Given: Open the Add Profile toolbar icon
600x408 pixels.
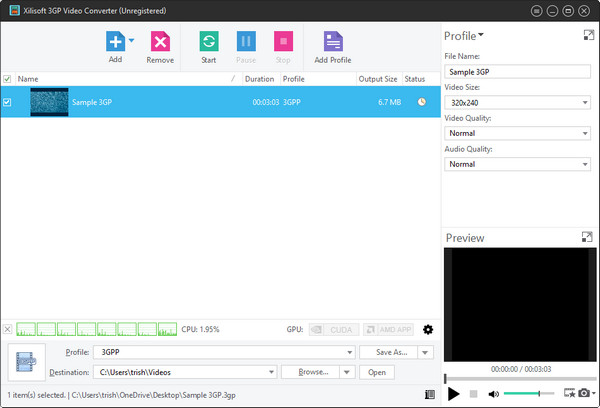Looking at the screenshot, I should click(x=333, y=41).
